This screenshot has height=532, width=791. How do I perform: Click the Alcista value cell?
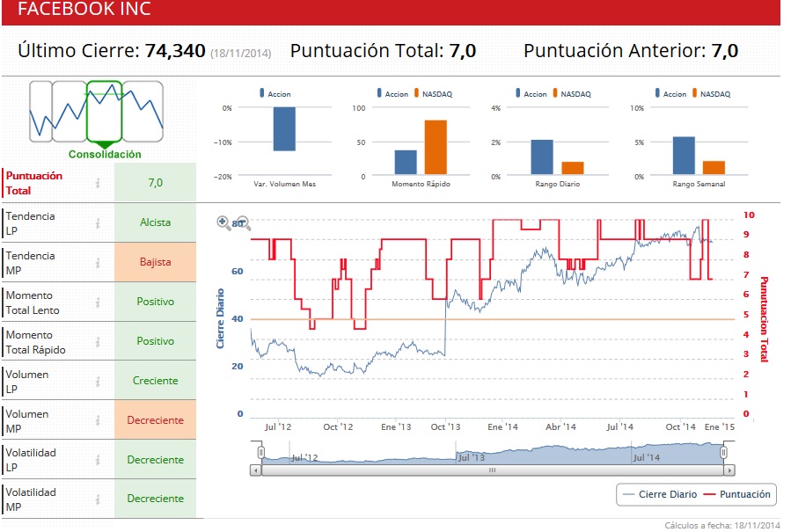tap(156, 222)
